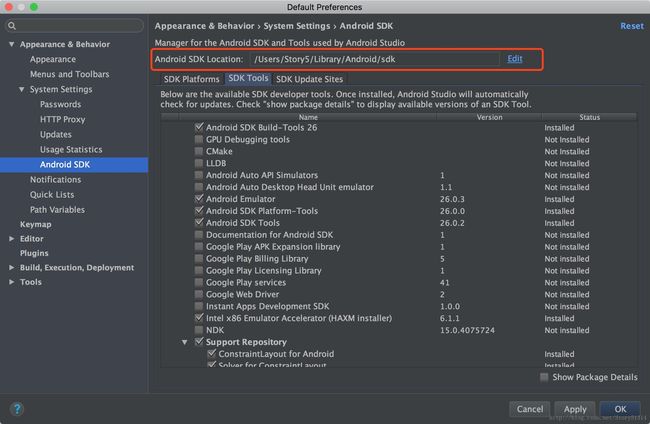
Task: Check Google Play Licensing Library checkbox
Action: click(x=199, y=270)
